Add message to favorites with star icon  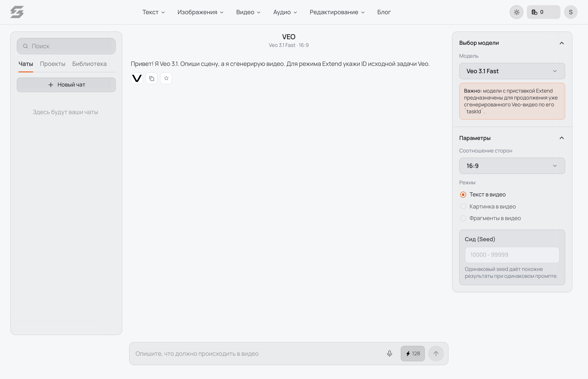tap(166, 79)
